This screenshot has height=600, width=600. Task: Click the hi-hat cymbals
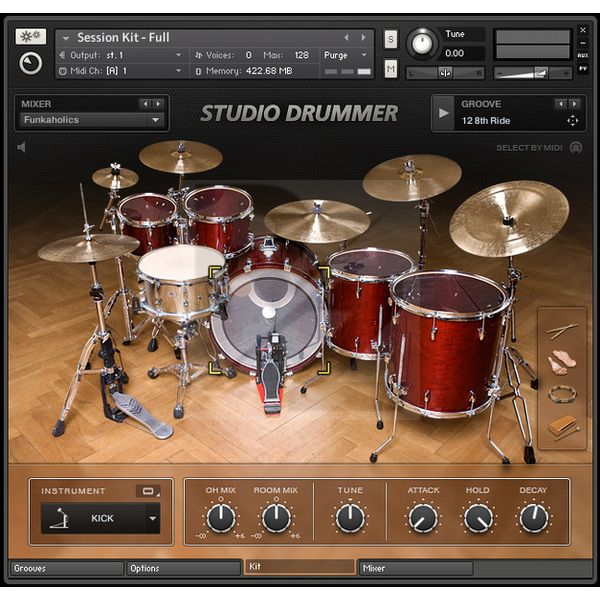pyautogui.click(x=88, y=248)
